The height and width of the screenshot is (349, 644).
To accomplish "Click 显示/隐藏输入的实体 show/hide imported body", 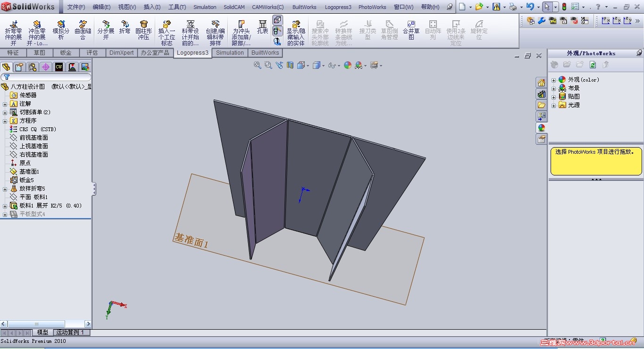I will pos(296,33).
